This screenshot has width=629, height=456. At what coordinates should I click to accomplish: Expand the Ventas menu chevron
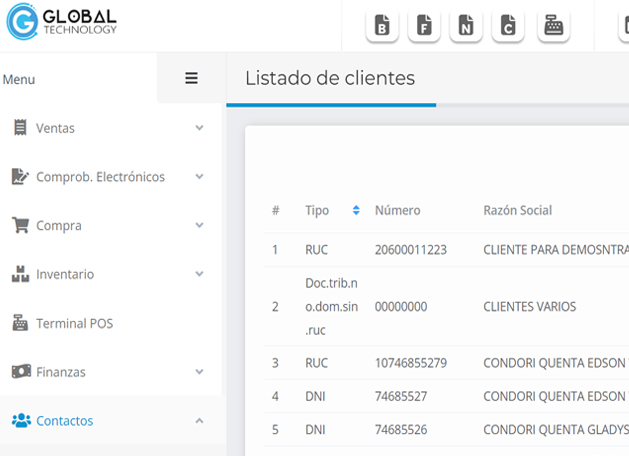(x=199, y=128)
